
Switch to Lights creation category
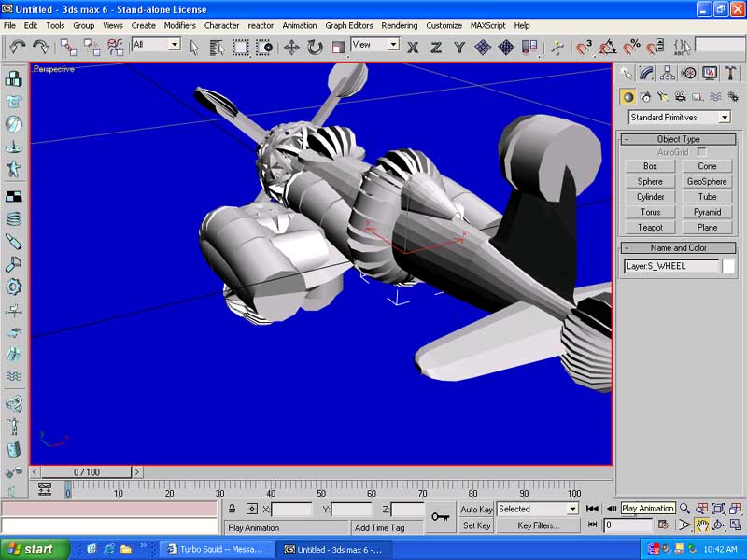663,96
